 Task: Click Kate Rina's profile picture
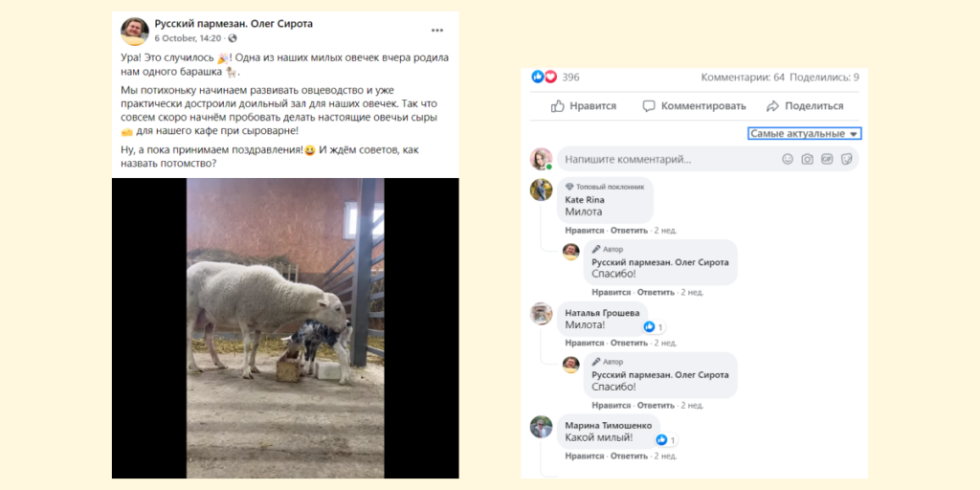[x=542, y=189]
